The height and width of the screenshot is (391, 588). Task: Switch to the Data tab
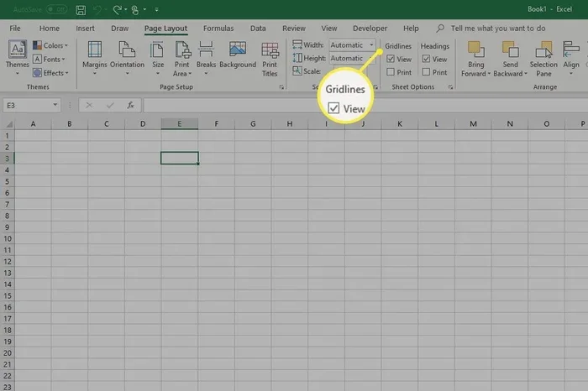(x=258, y=29)
